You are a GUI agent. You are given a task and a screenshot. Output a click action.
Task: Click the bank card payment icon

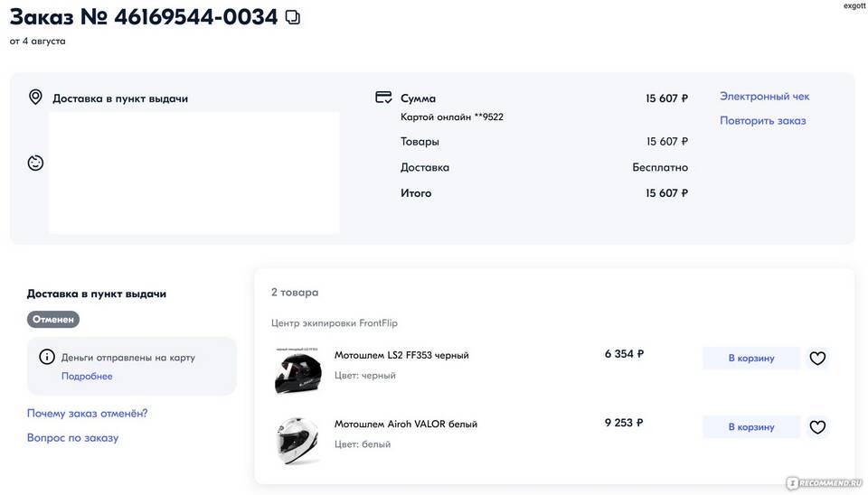tap(383, 98)
